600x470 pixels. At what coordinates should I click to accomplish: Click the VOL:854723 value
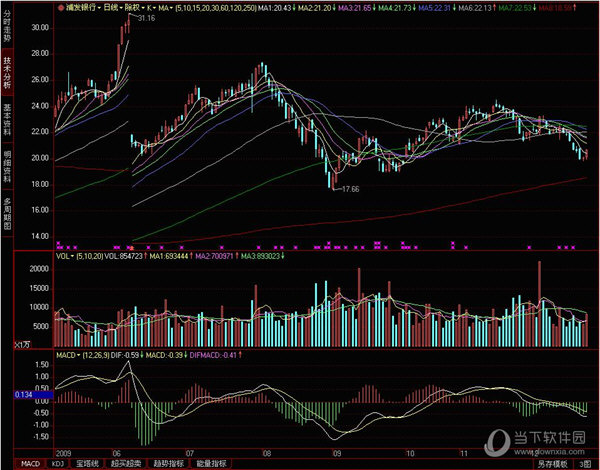(123, 256)
